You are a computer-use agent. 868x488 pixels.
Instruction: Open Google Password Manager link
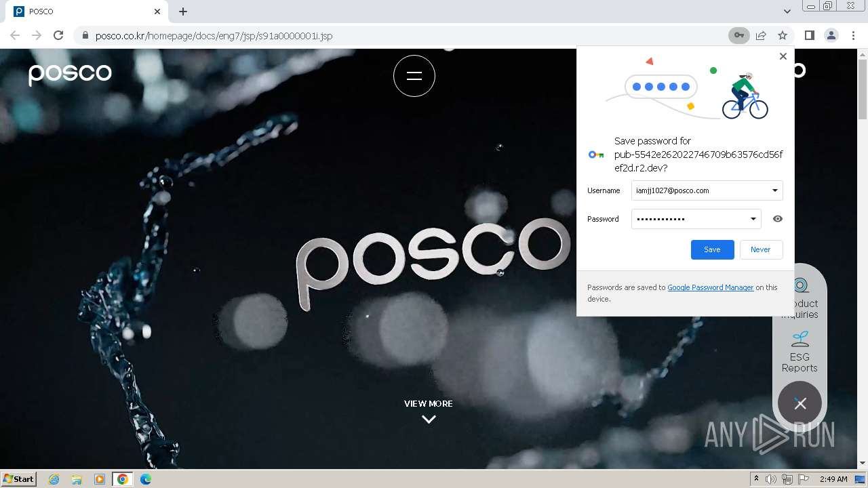click(x=711, y=287)
